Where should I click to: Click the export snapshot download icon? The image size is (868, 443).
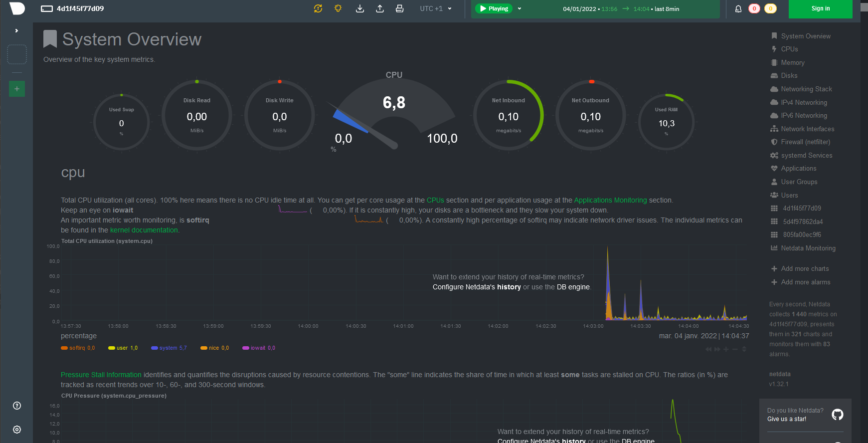[x=359, y=8]
